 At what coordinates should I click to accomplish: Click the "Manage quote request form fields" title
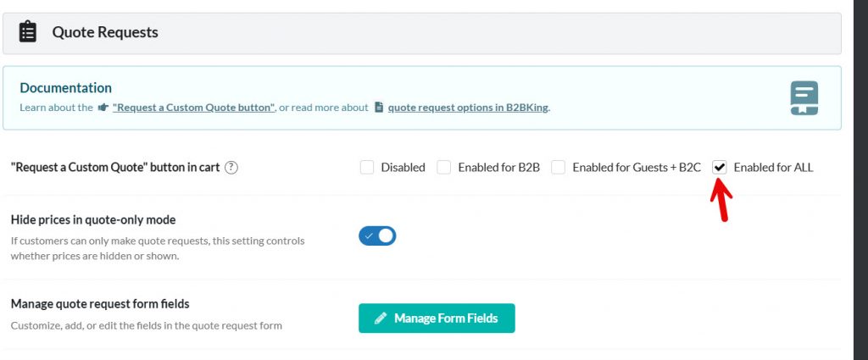pyautogui.click(x=99, y=304)
